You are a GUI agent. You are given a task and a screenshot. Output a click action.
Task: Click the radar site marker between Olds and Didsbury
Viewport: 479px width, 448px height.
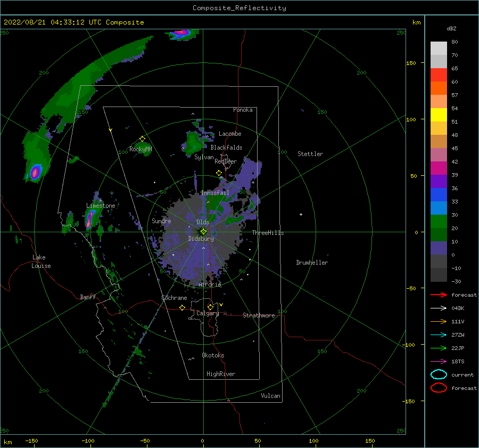tap(203, 232)
